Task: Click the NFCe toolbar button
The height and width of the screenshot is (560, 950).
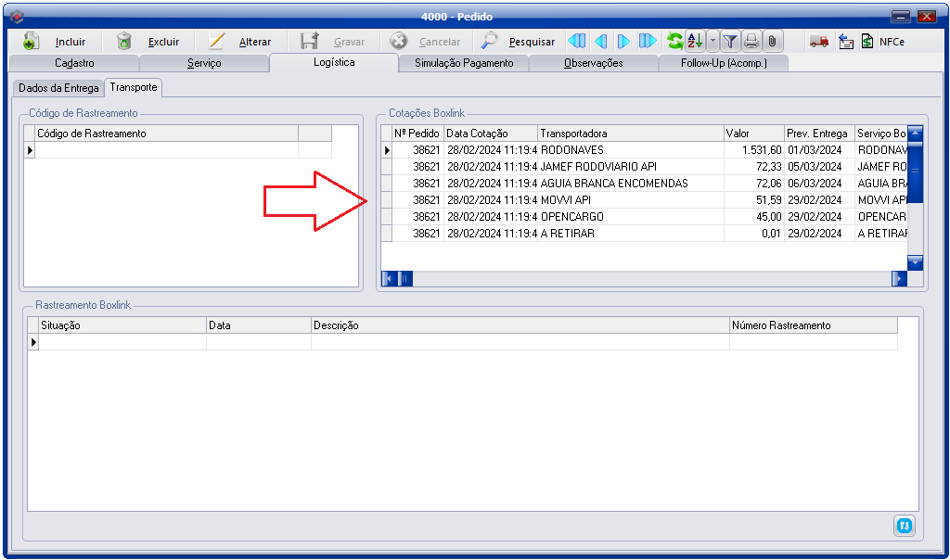Action: tap(881, 42)
